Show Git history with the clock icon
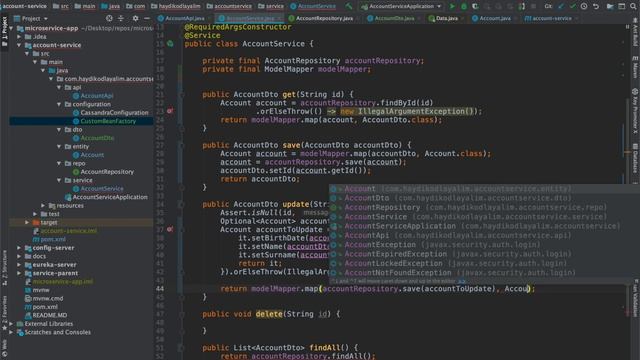The height and width of the screenshot is (360, 640). point(584,6)
